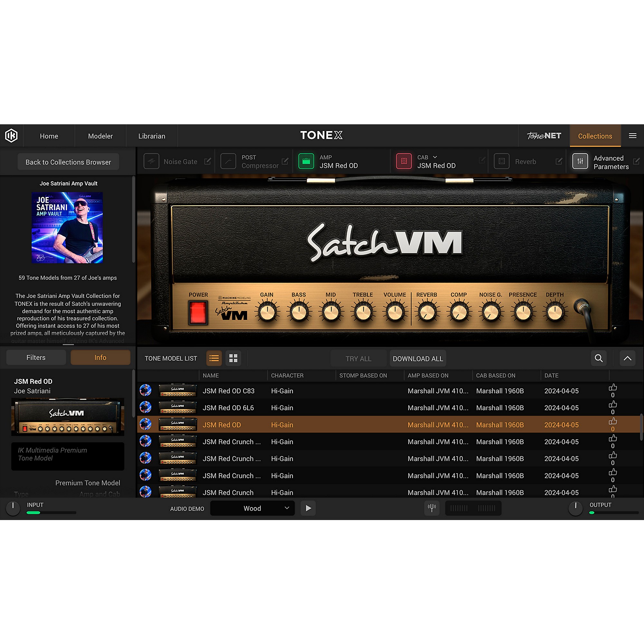This screenshot has width=644, height=644.
Task: Toggle the Noise Gate module
Action: click(x=151, y=161)
